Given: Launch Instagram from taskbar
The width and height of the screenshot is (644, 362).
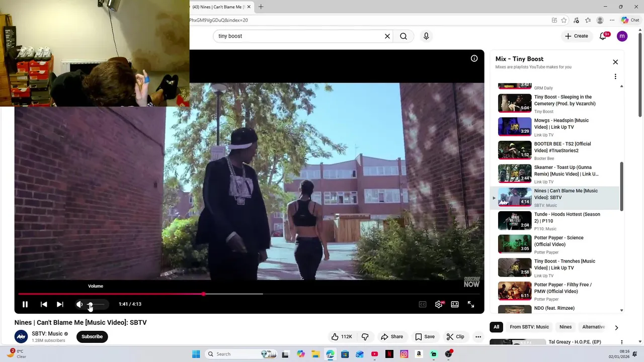Looking at the screenshot, I should pos(404,354).
